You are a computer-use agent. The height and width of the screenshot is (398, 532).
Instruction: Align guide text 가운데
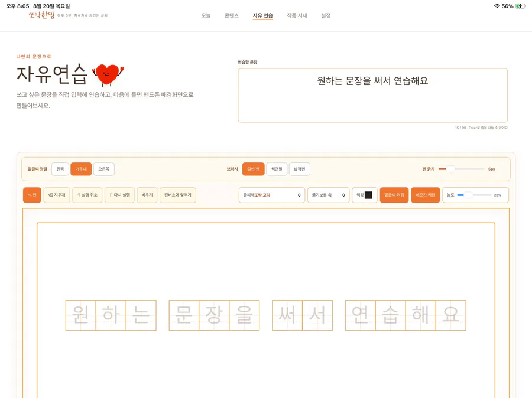click(81, 169)
